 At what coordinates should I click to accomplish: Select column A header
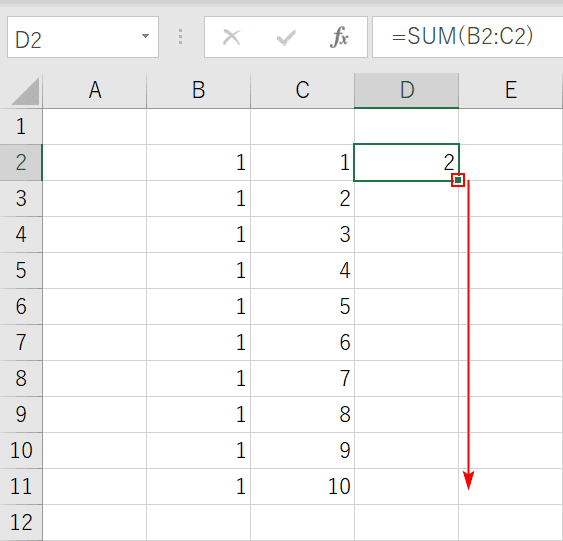(x=95, y=90)
